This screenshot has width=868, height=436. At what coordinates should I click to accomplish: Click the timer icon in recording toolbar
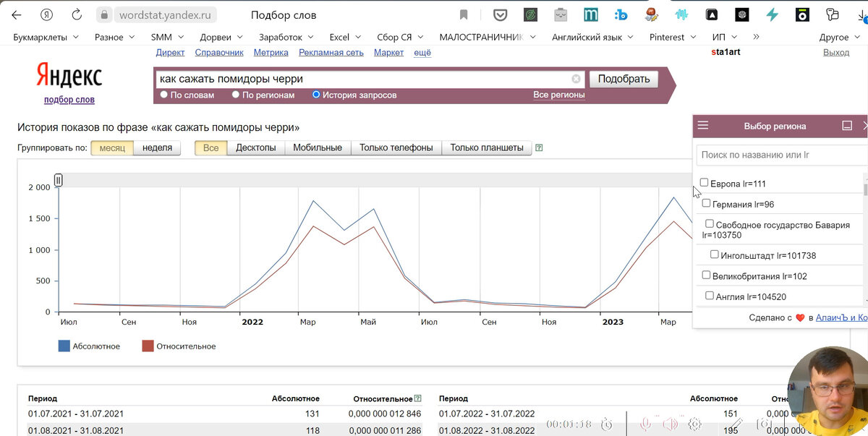(608, 424)
